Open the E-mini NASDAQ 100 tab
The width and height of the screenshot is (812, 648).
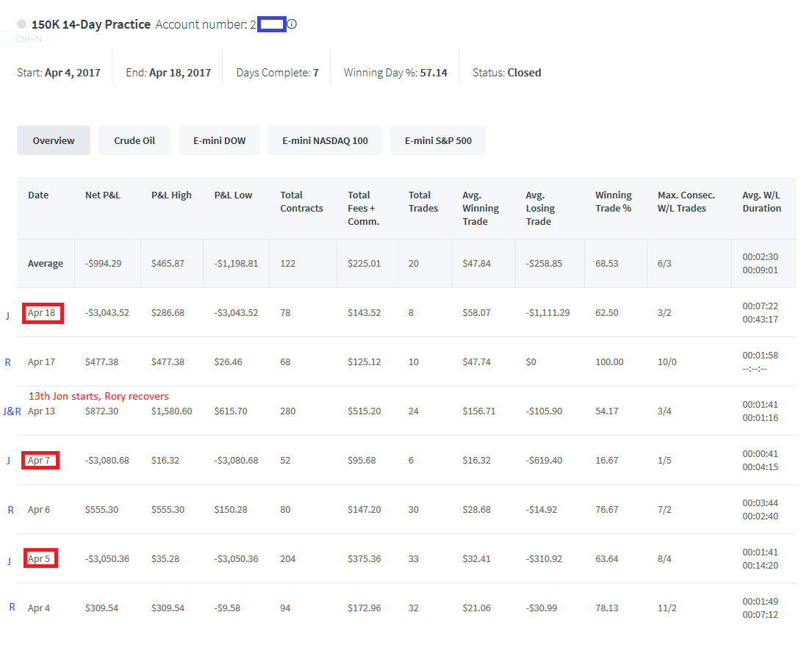click(x=326, y=140)
